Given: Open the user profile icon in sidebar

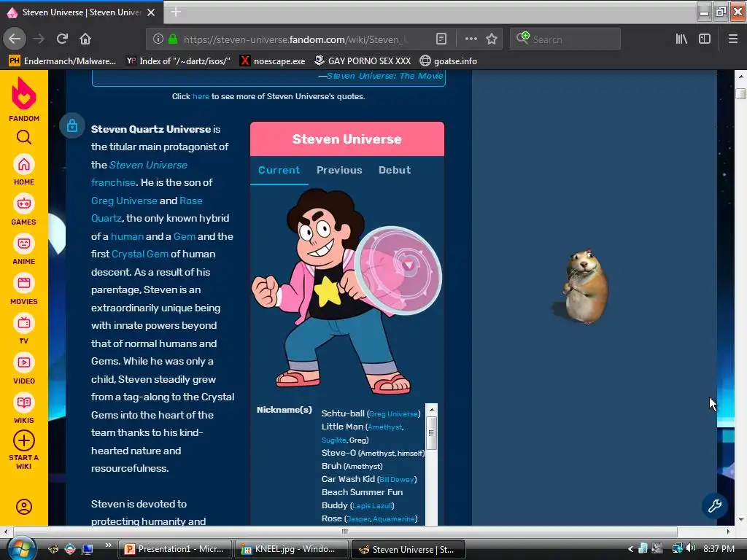Looking at the screenshot, I should coord(24,507).
